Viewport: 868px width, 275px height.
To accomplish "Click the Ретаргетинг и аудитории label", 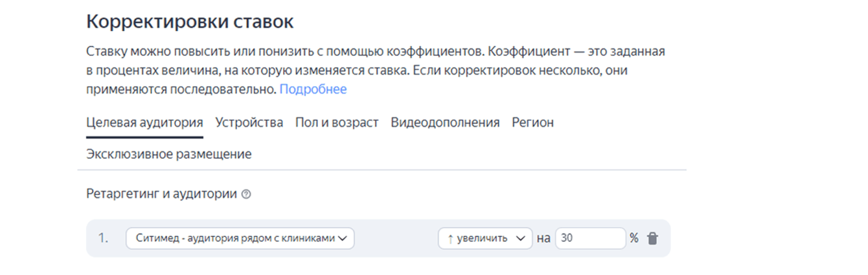I will (161, 194).
